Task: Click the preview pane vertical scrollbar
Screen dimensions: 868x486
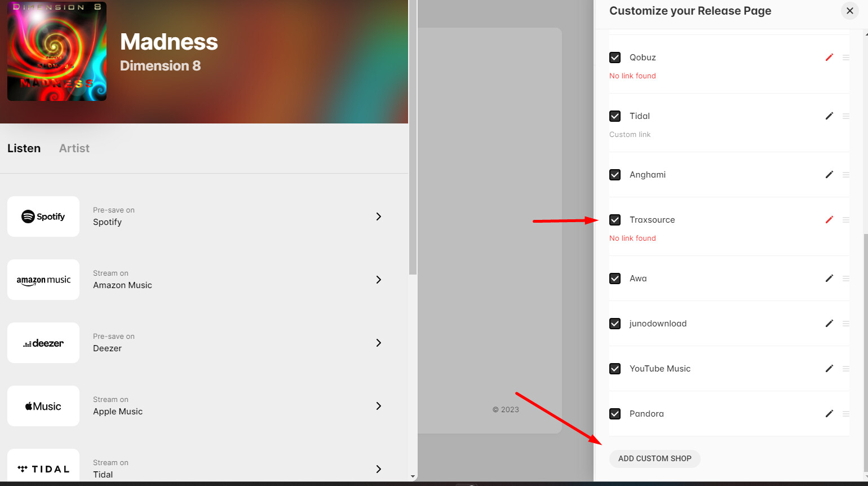Action: 413,137
